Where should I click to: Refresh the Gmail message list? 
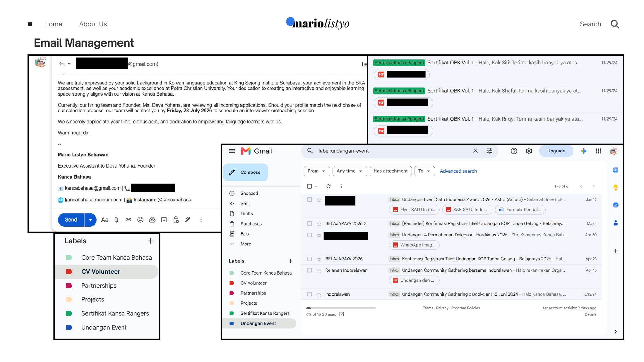point(328,186)
